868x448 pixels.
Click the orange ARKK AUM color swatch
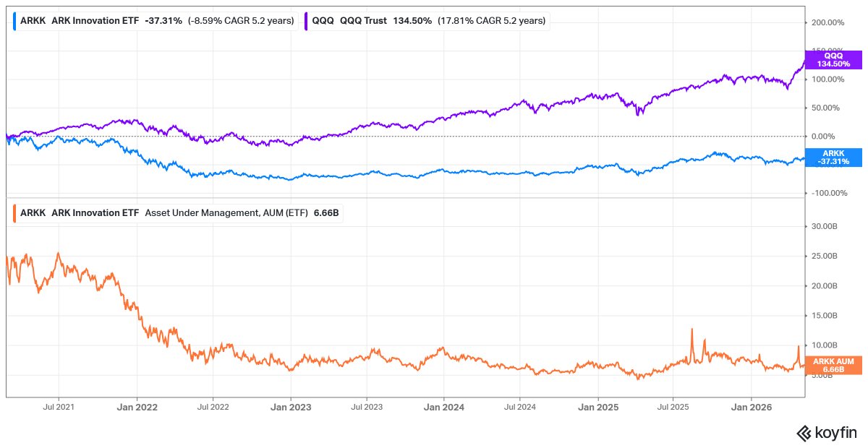pyautogui.click(x=15, y=213)
